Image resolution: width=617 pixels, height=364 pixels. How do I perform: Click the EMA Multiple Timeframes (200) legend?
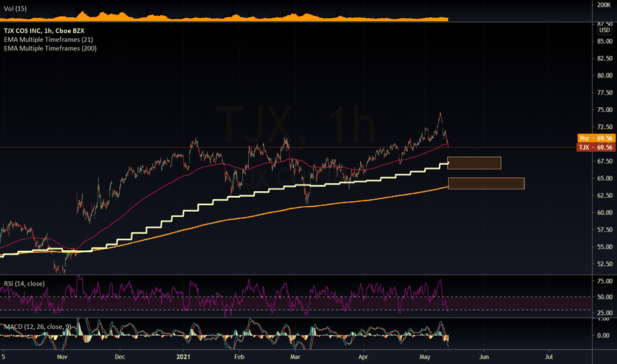click(50, 48)
